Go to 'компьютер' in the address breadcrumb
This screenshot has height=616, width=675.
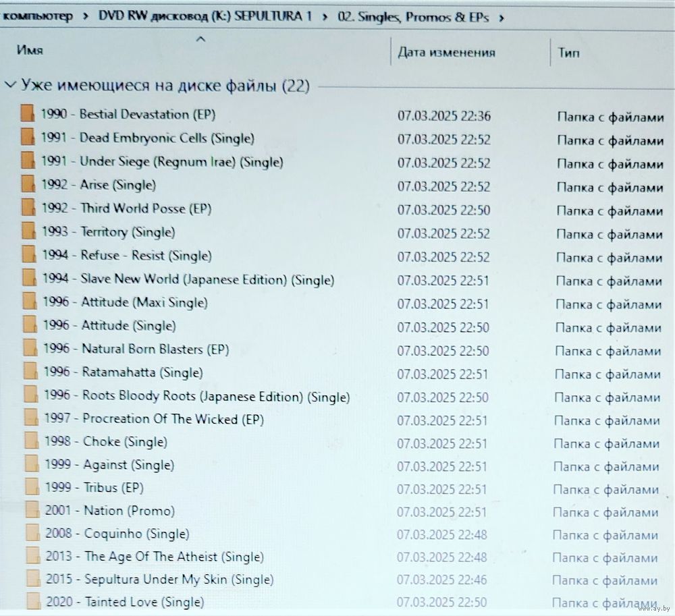[37, 16]
